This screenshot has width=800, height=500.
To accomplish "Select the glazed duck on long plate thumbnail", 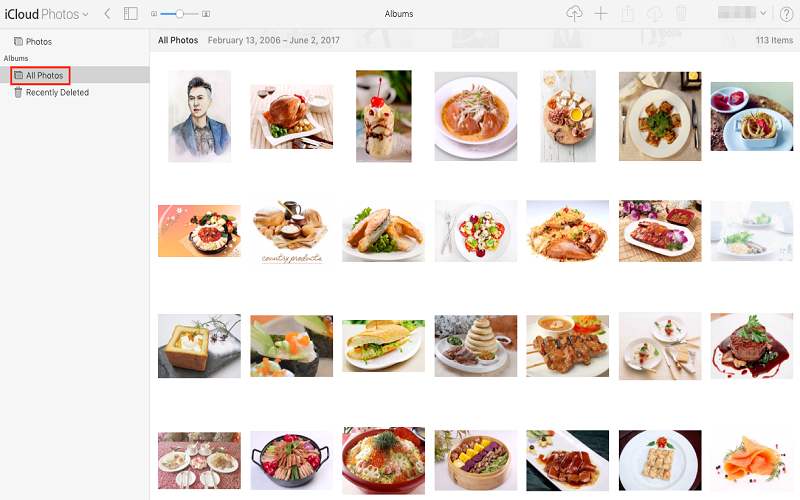I will 567,461.
